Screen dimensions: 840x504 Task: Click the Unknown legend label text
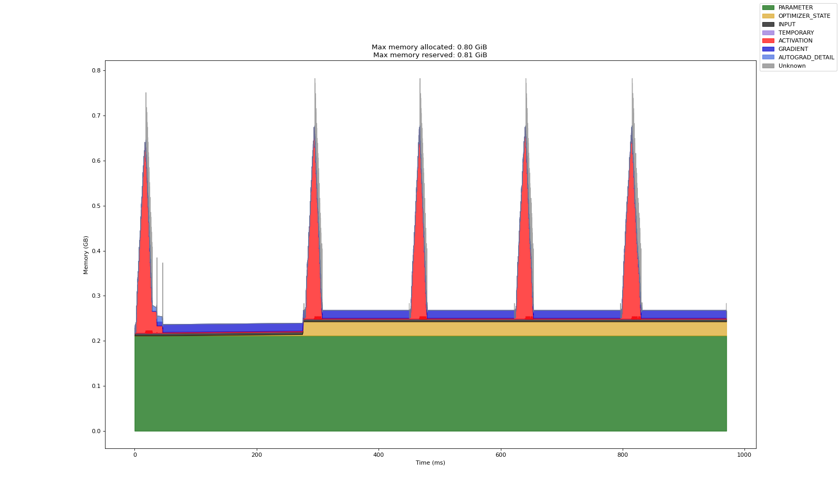792,66
